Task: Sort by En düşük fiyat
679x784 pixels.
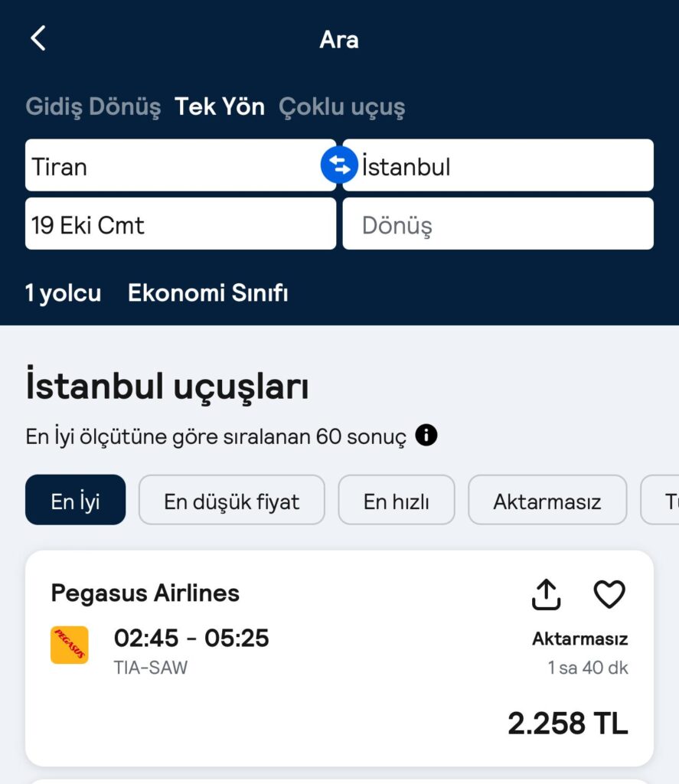Action: click(231, 499)
